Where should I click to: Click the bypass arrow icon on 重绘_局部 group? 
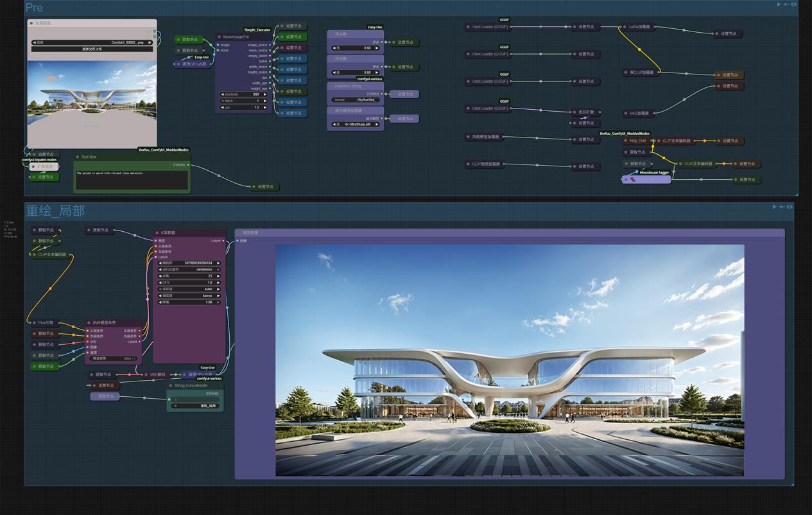click(x=782, y=207)
